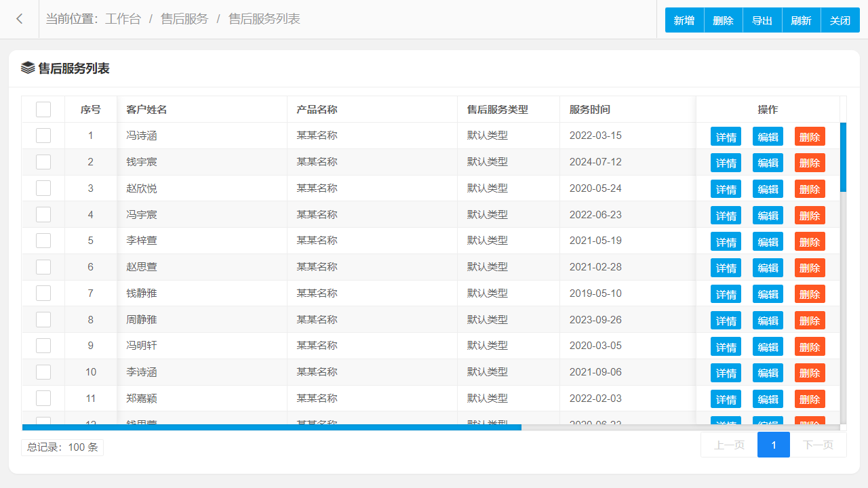
Task: Click 删除 for 李梓萱 row
Action: tap(810, 241)
